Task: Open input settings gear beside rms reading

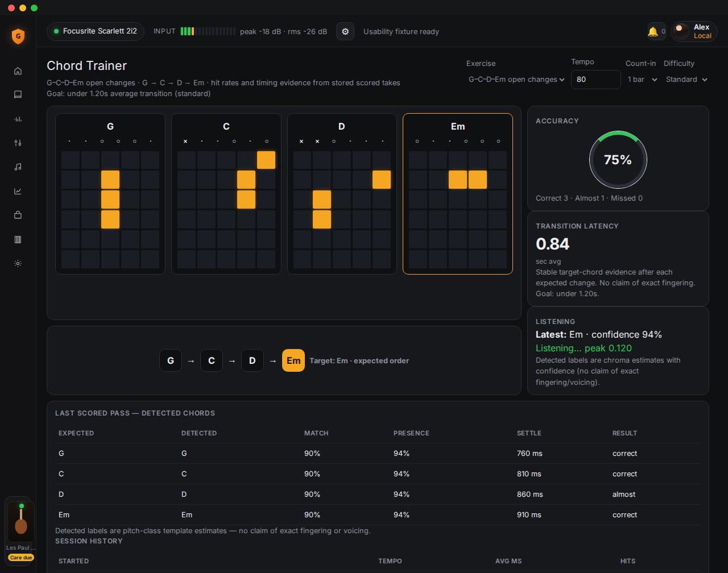Action: [345, 31]
